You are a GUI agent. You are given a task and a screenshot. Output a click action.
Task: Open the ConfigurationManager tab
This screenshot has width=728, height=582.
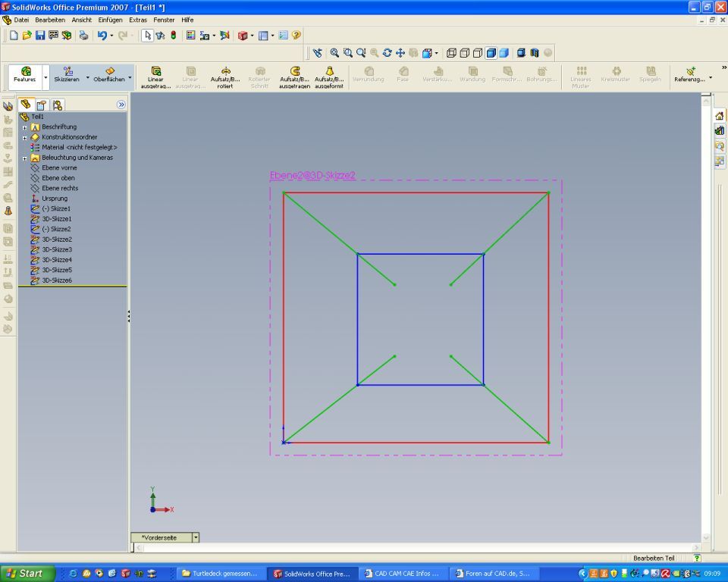(x=58, y=105)
